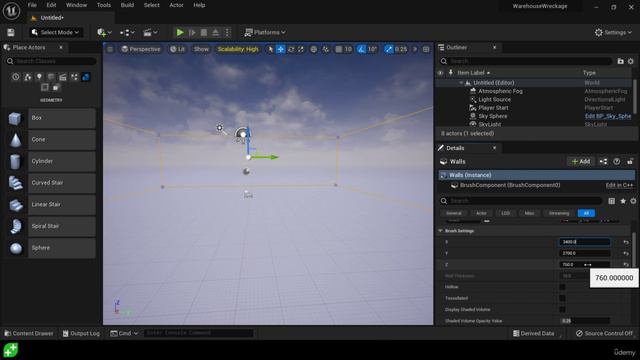This screenshot has width=640, height=360.
Task: Click the Edit in C++ link
Action: pyautogui.click(x=620, y=185)
